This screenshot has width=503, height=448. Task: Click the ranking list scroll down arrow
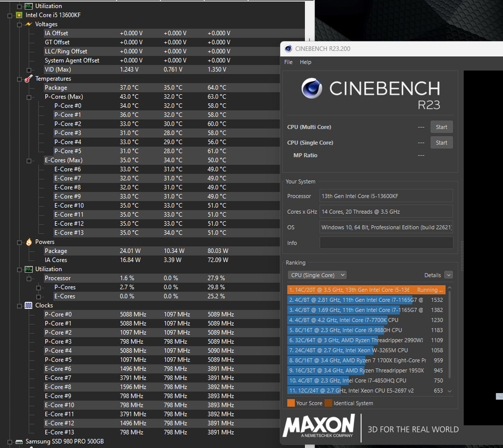coord(449,391)
